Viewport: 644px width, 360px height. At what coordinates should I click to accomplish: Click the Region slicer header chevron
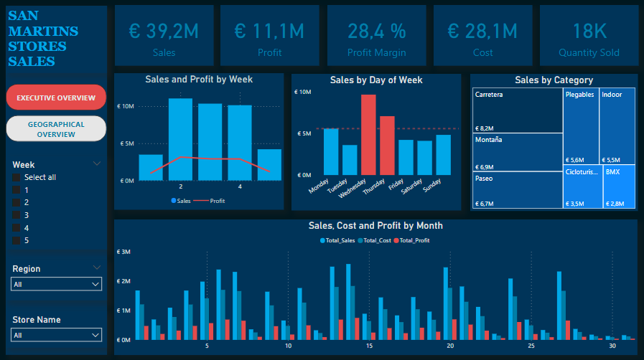(97, 268)
